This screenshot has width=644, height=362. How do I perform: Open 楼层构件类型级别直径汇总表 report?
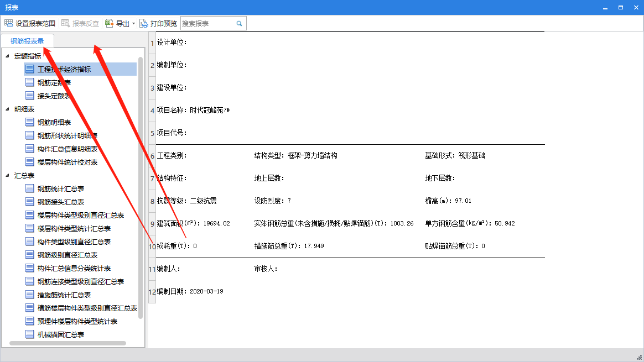(x=81, y=215)
